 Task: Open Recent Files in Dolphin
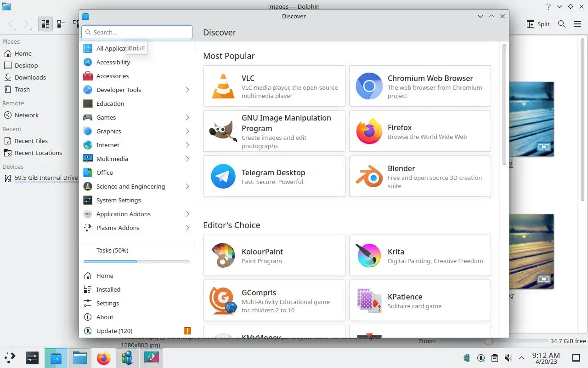(39, 141)
